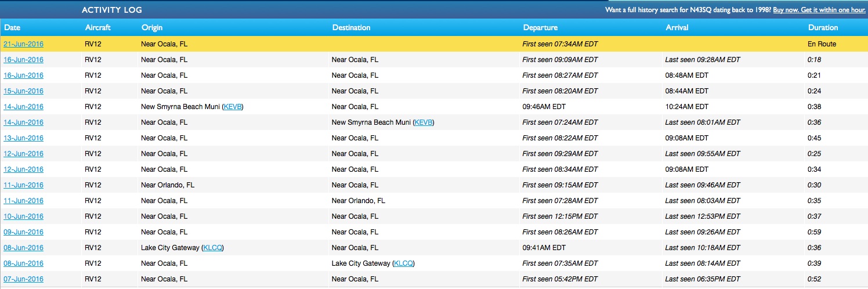Open the 09-Jun-2016 flight date link
This screenshot has height=289, width=868.
[x=23, y=232]
